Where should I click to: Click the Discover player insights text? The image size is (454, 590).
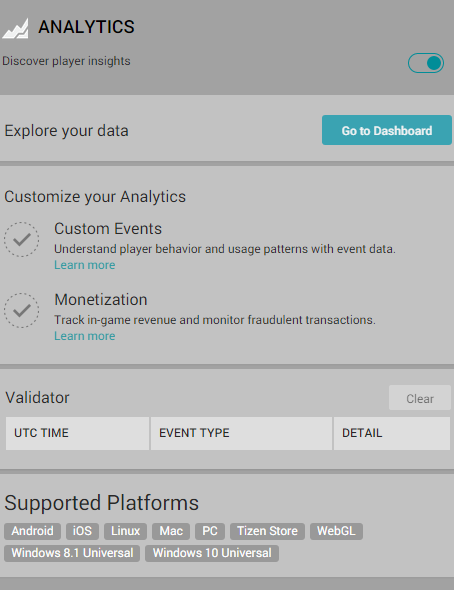tap(66, 61)
